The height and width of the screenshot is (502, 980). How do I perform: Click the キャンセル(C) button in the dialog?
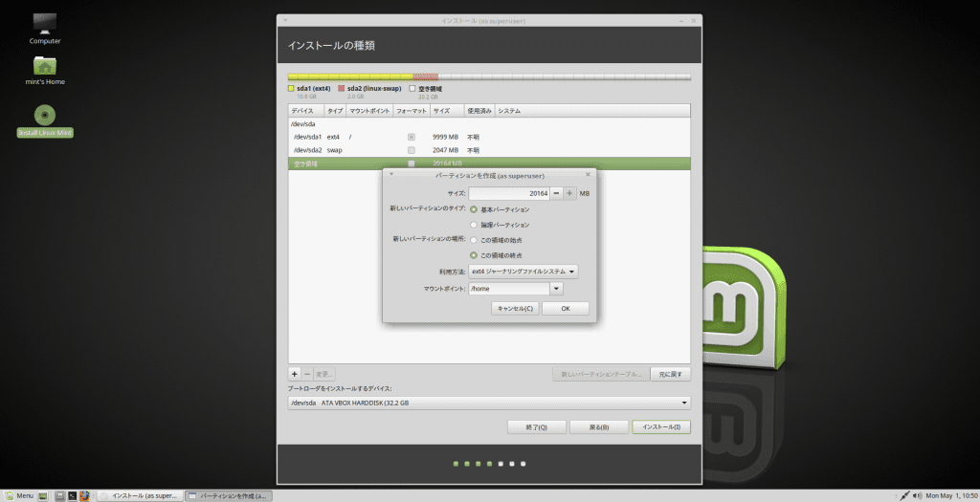point(515,309)
